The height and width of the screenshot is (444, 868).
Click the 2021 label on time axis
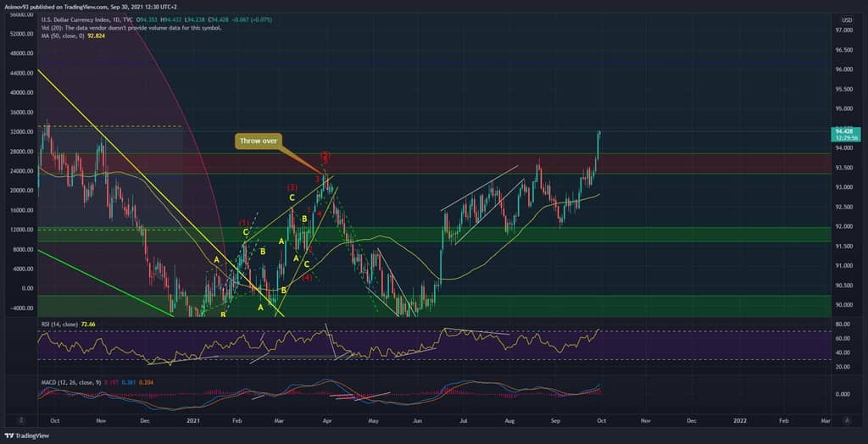[192, 421]
